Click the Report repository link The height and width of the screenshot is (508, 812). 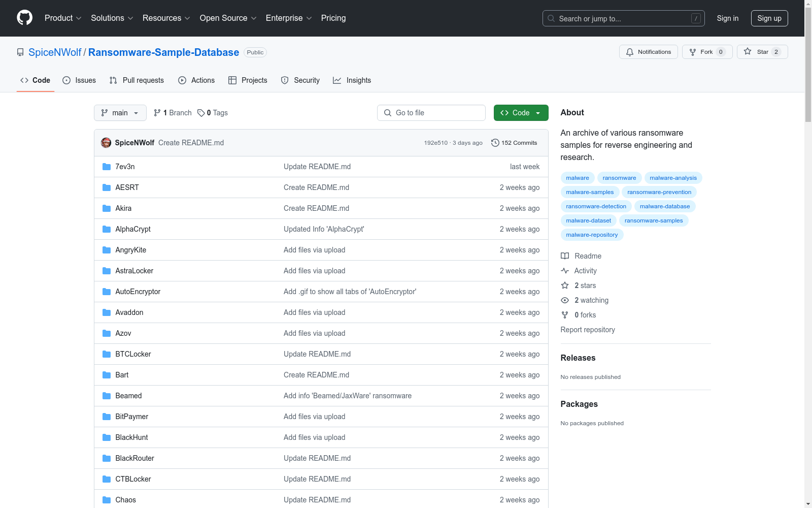[588, 330]
